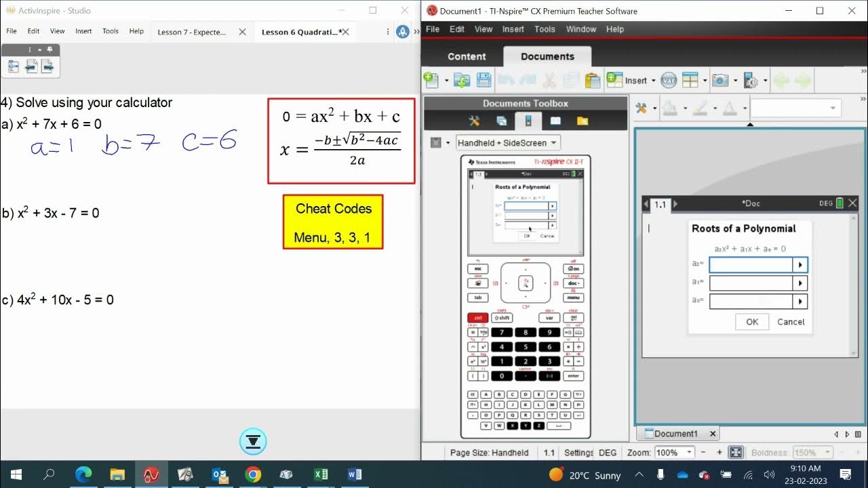Click the Variables (var) toolbar icon
The width and height of the screenshot is (868, 488).
pyautogui.click(x=669, y=80)
